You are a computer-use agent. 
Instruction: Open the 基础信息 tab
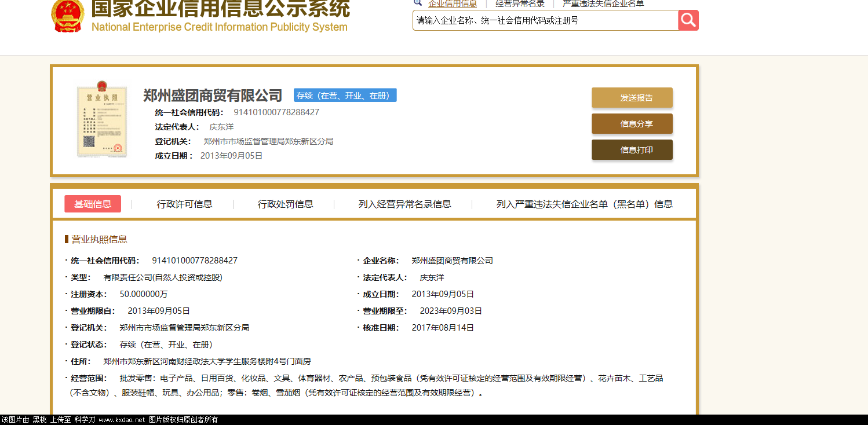coord(93,204)
